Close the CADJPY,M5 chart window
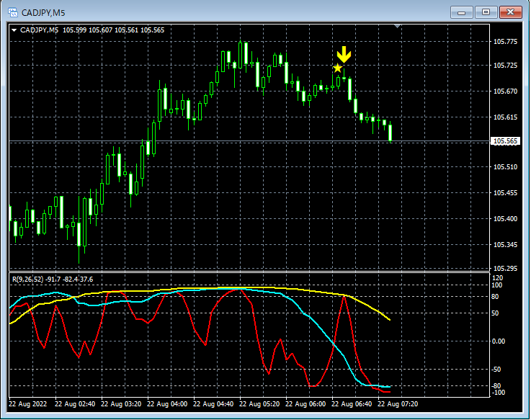This screenshot has width=531, height=420. click(x=510, y=12)
